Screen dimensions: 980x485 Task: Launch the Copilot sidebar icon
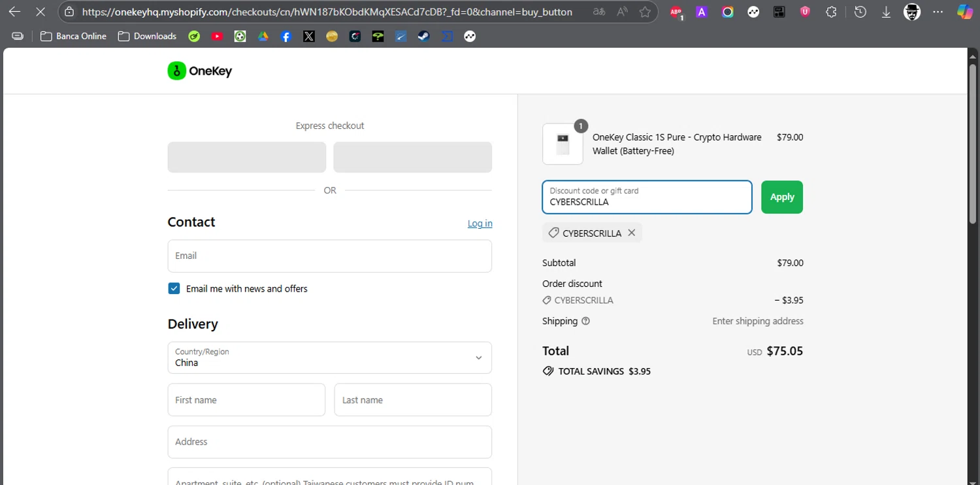tap(964, 12)
